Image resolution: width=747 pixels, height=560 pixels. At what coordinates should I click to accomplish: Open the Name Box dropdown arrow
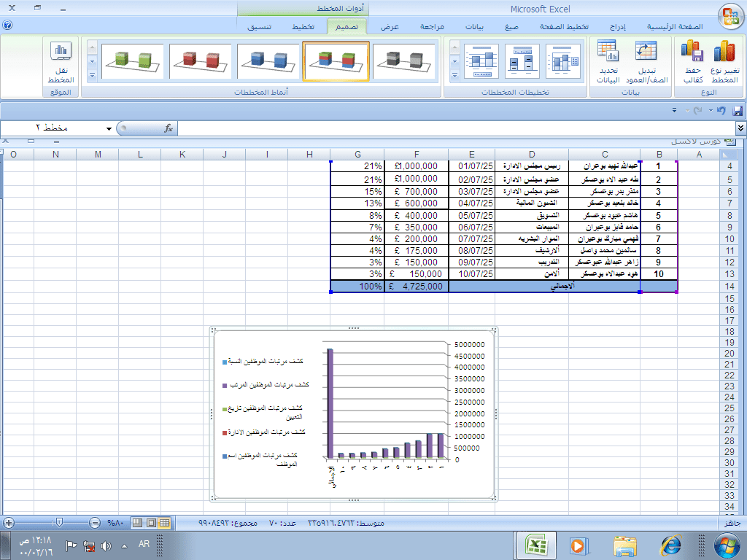coord(109,128)
